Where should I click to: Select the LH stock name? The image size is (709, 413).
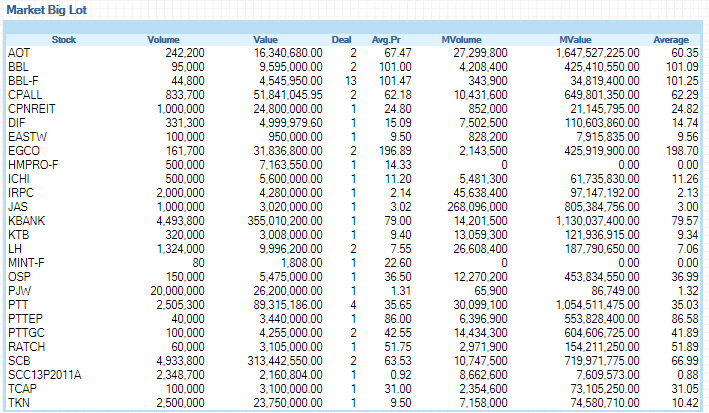tap(15, 249)
